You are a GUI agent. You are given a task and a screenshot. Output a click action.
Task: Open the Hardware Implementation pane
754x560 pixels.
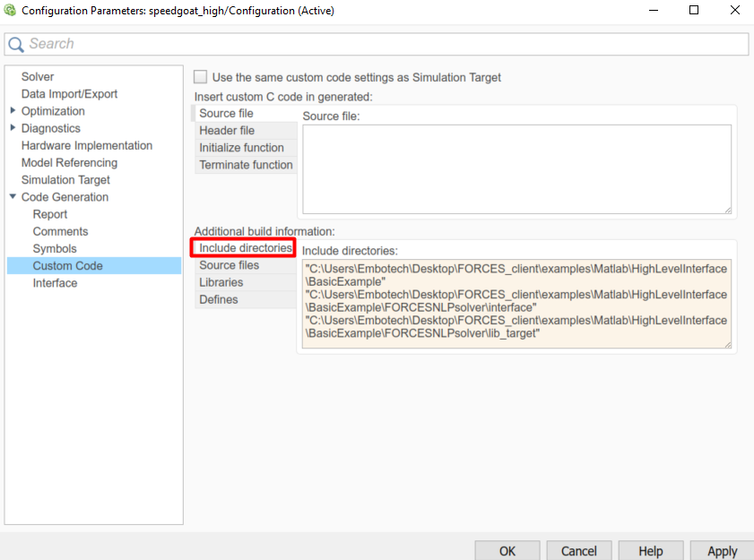click(x=87, y=145)
